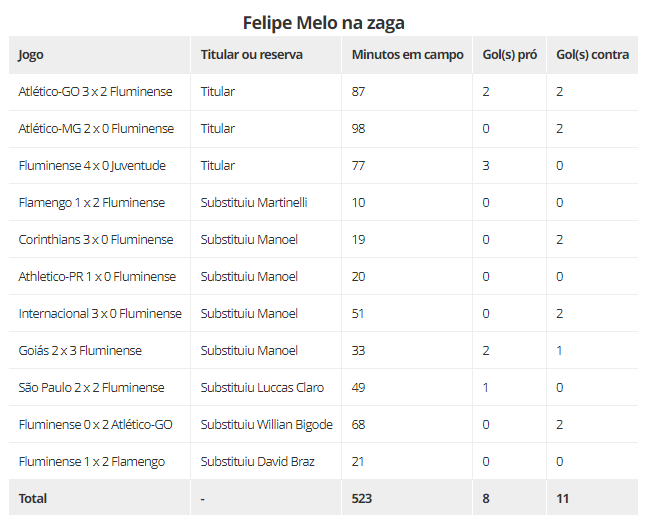
Task: Click the 'Gol(s) pró' column header
Action: (509, 55)
